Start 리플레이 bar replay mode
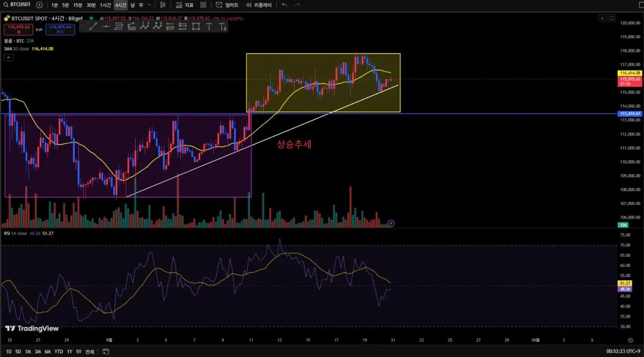 [259, 5]
